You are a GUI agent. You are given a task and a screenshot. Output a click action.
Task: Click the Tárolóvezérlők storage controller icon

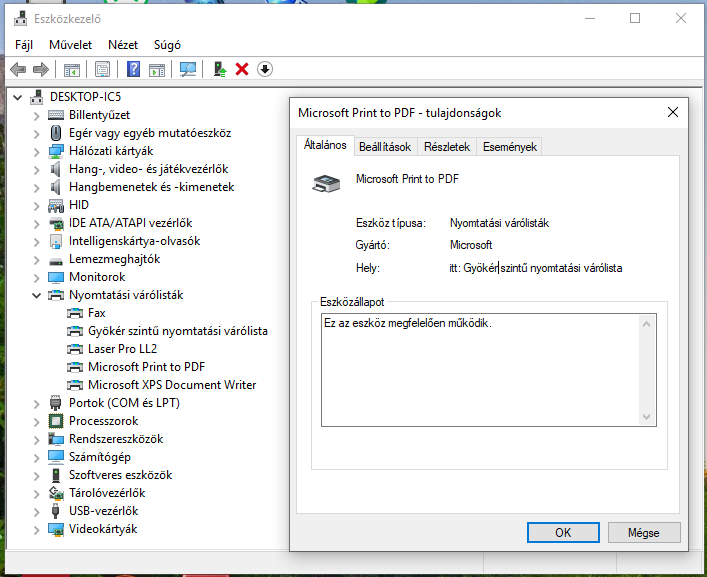pos(56,493)
